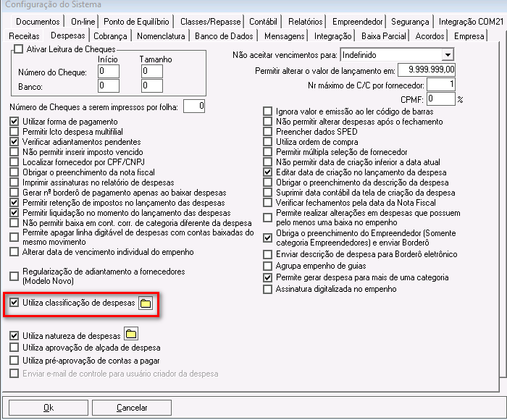Confirm settings with Ok button
The height and width of the screenshot is (420, 507).
(49, 408)
